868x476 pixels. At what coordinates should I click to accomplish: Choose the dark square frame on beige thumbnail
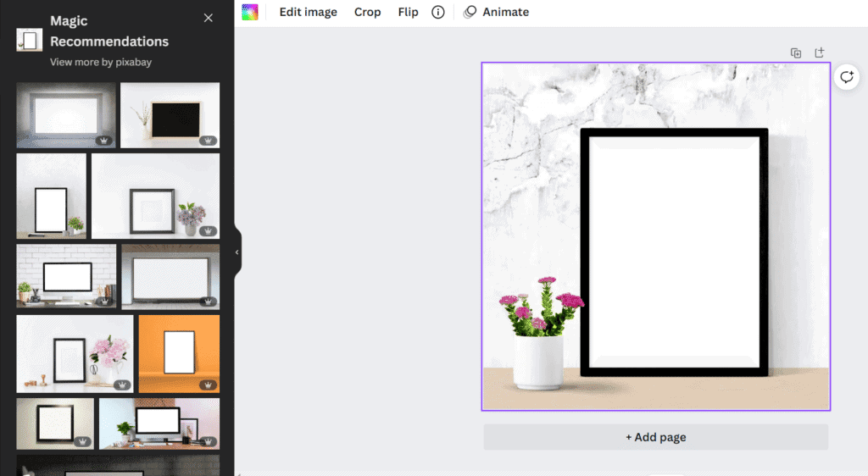click(55, 423)
